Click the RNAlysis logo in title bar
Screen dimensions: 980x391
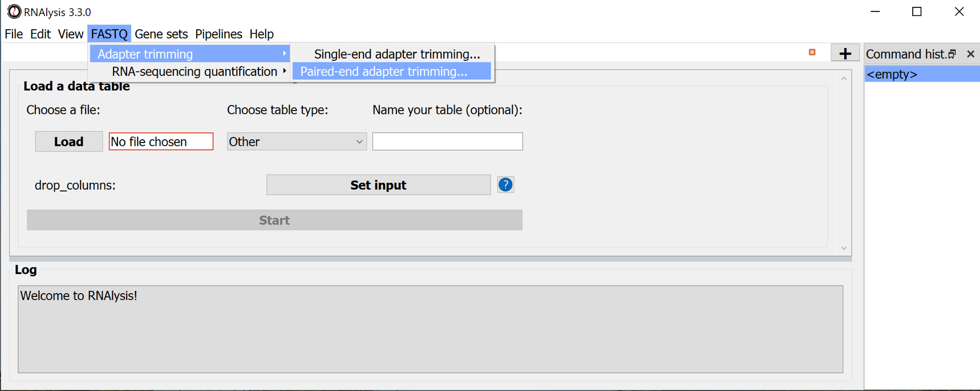pyautogui.click(x=14, y=12)
